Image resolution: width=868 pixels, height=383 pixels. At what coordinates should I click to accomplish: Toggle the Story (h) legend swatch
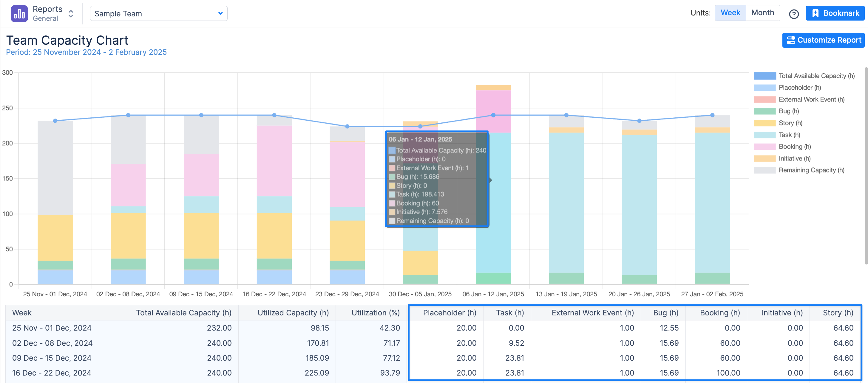(764, 123)
